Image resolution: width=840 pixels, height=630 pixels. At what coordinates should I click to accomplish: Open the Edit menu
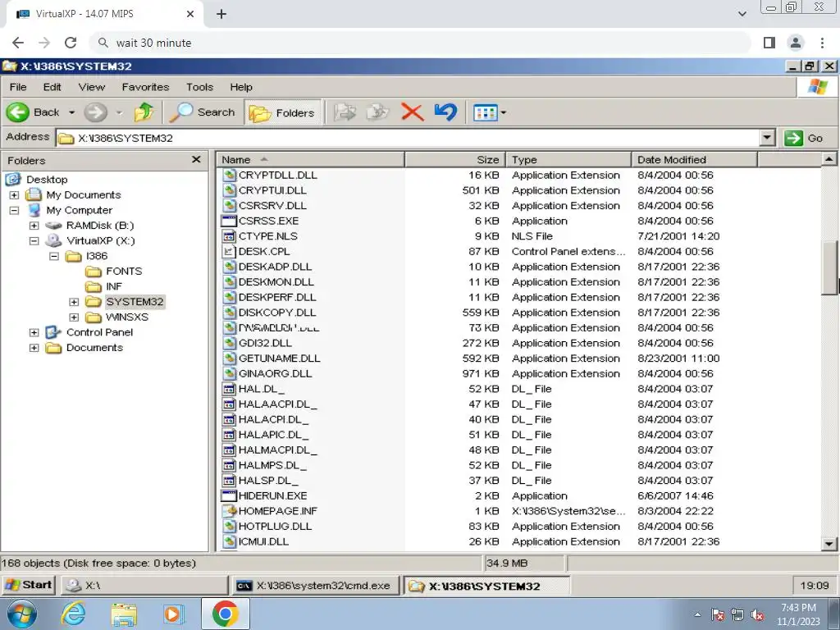pos(52,87)
